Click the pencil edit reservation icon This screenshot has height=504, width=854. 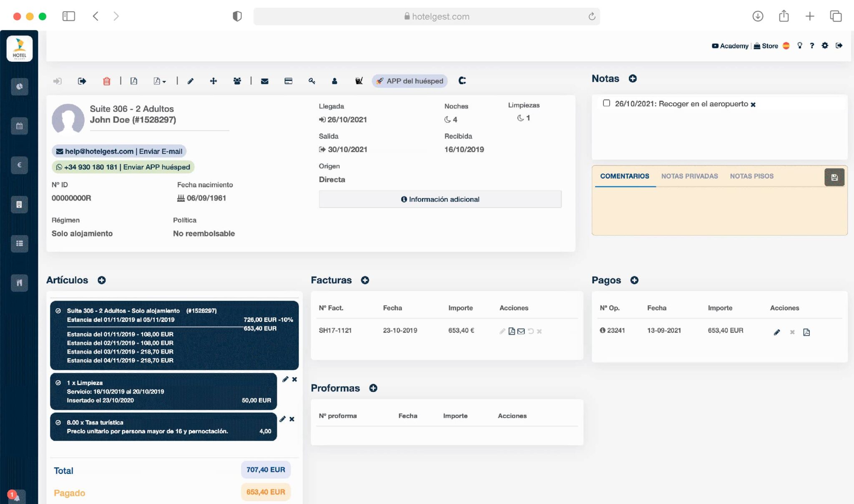coord(191,81)
